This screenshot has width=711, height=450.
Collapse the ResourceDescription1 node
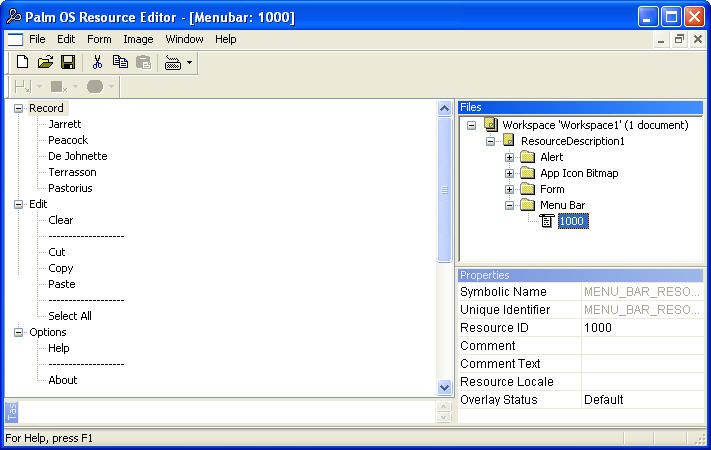[490, 141]
